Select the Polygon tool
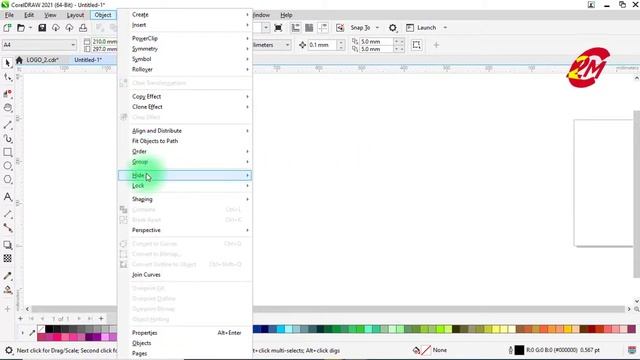Viewport: 640px width, 360px height. (7, 179)
